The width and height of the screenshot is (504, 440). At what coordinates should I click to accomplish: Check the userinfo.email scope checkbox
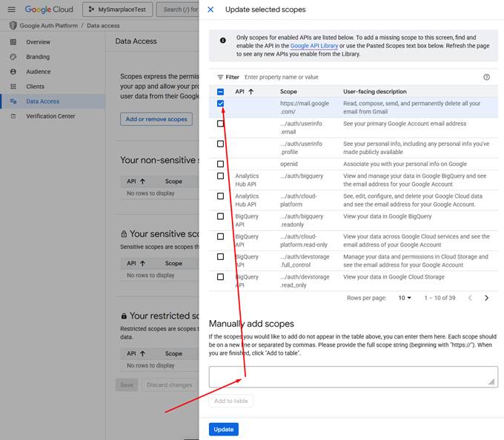pos(221,124)
